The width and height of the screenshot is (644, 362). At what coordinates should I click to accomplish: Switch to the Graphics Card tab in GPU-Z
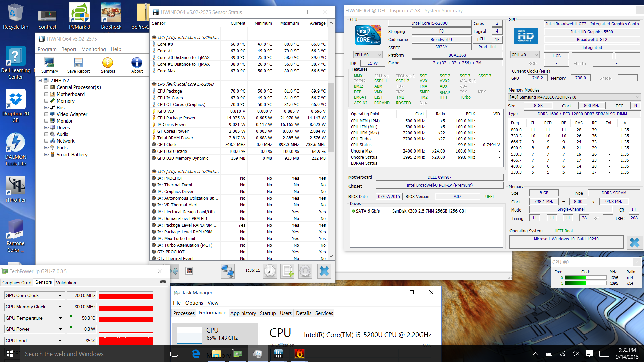click(17, 283)
